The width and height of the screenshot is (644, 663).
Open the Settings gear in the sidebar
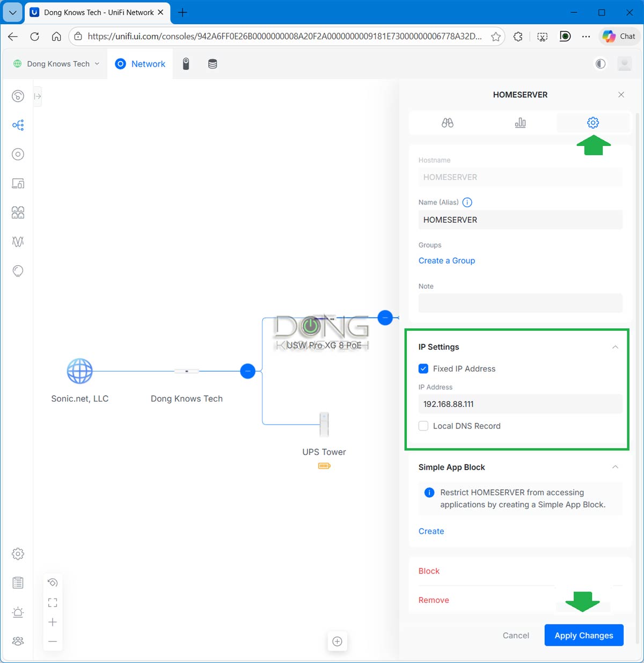tap(18, 553)
